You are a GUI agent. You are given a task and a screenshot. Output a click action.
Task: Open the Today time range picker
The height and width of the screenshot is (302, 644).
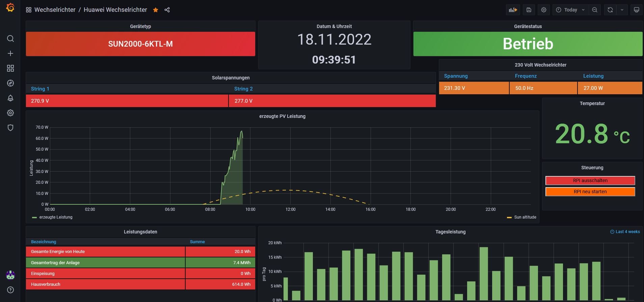click(570, 10)
